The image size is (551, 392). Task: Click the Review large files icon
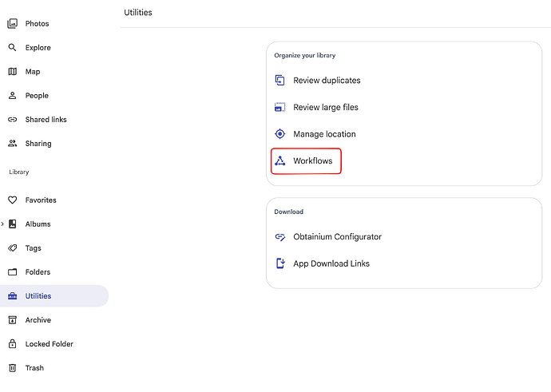click(279, 107)
